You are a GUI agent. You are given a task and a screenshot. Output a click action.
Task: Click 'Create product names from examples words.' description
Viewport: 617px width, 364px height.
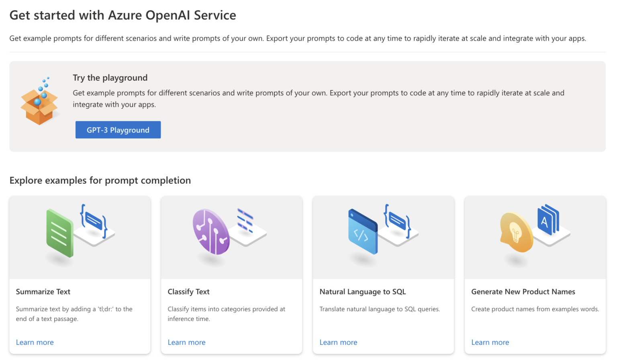(x=535, y=309)
